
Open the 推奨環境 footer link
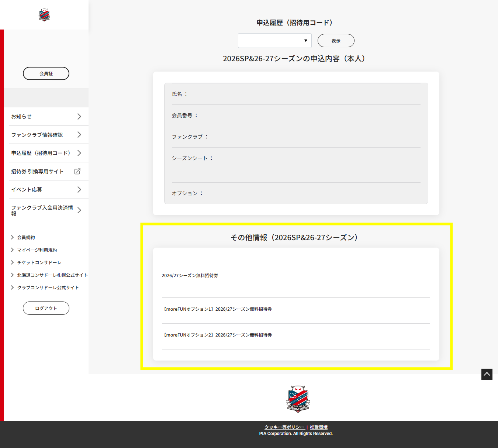click(x=319, y=427)
